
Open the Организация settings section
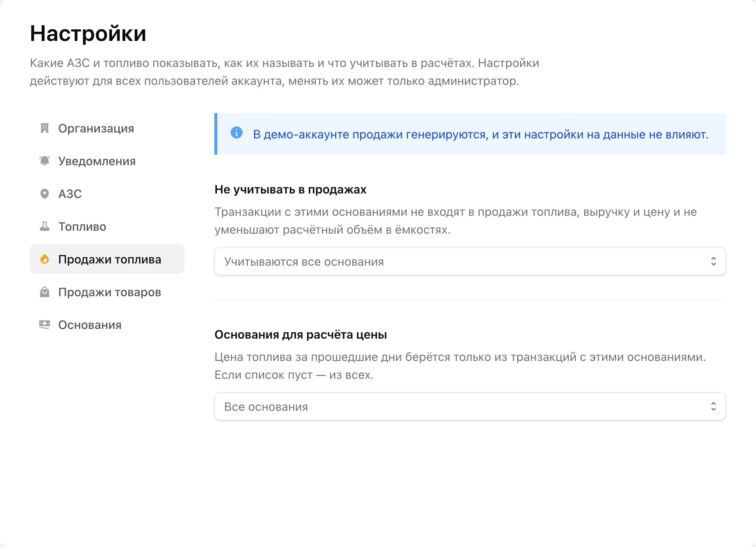[x=107, y=128]
